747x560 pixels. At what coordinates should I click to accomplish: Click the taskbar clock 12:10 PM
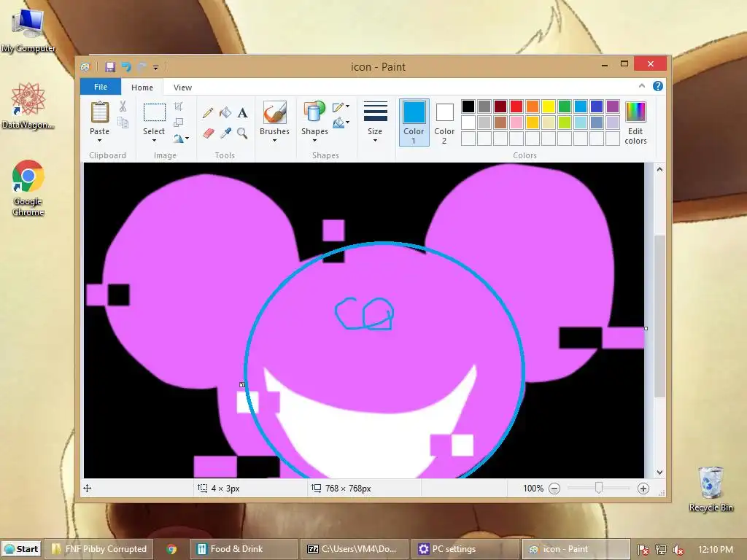coord(716,550)
